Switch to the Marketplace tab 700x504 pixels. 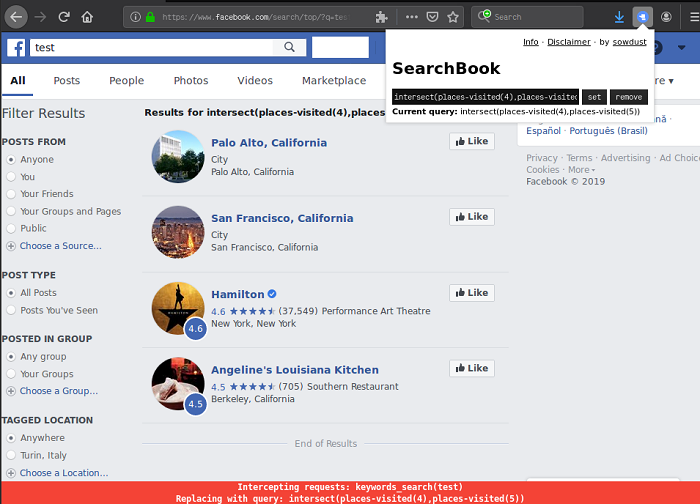[334, 81]
